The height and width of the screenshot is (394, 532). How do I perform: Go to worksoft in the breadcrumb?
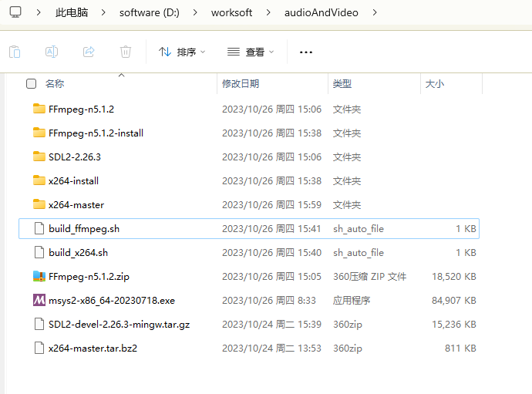[x=231, y=12]
